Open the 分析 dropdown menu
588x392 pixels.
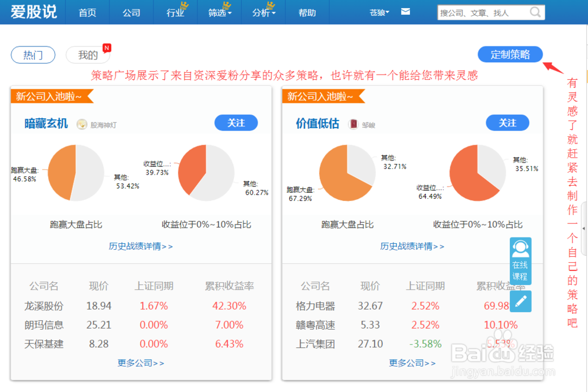click(263, 12)
